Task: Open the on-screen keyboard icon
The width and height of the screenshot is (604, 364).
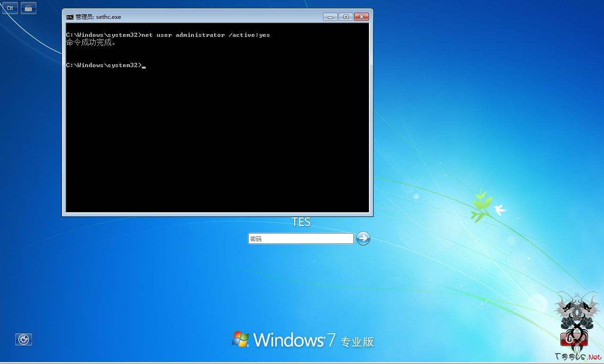Action: pyautogui.click(x=28, y=8)
